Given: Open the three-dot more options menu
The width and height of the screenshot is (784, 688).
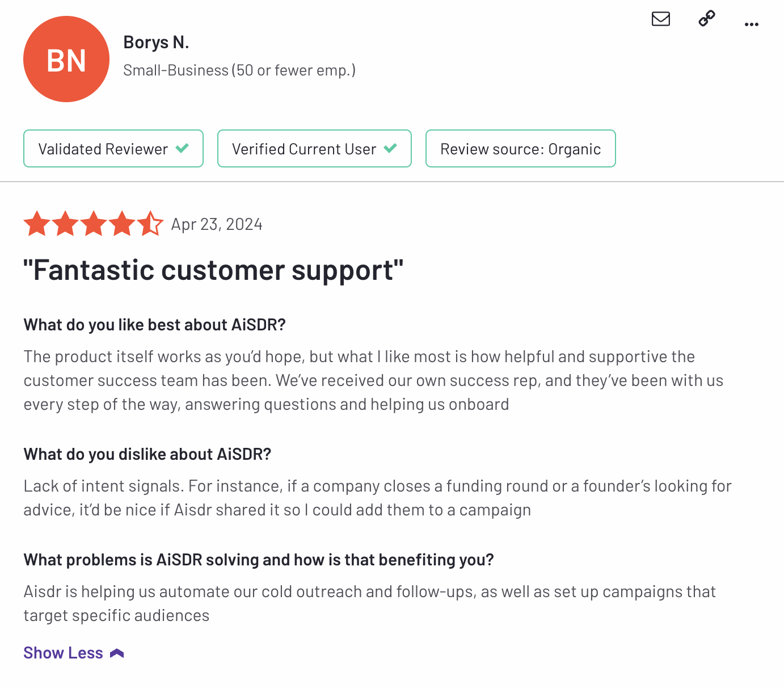Looking at the screenshot, I should coord(752,24).
